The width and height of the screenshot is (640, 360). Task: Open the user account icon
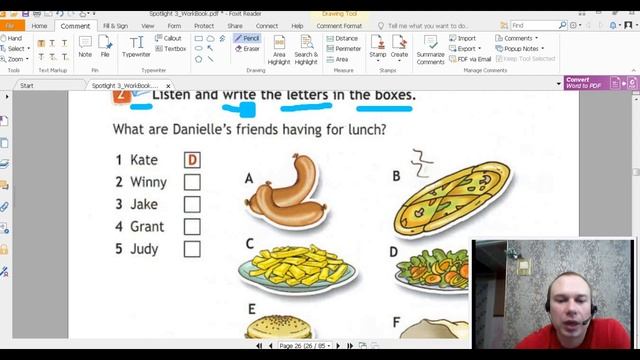[629, 25]
